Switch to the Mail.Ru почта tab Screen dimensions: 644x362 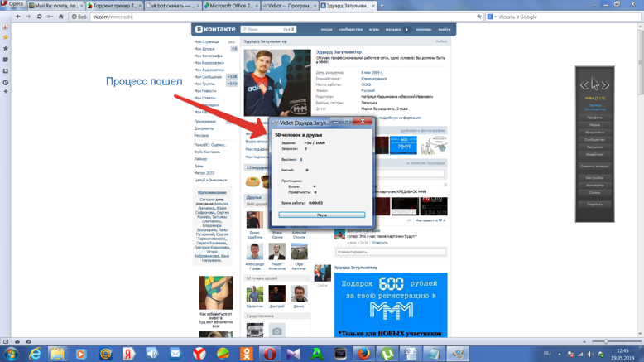click(55, 5)
